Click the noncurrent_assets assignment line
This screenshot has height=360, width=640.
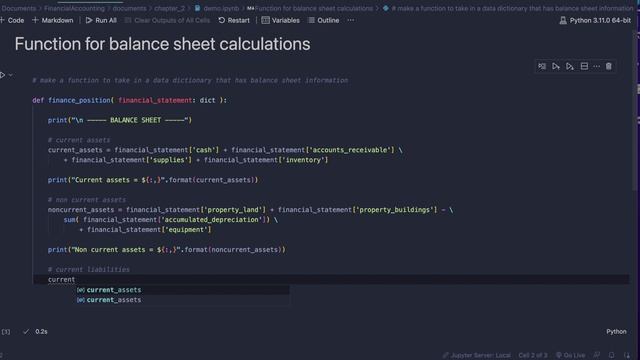tap(250, 210)
